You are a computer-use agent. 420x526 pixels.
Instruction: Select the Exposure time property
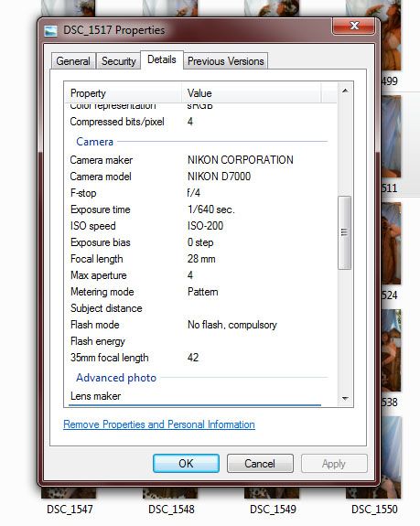click(x=101, y=209)
